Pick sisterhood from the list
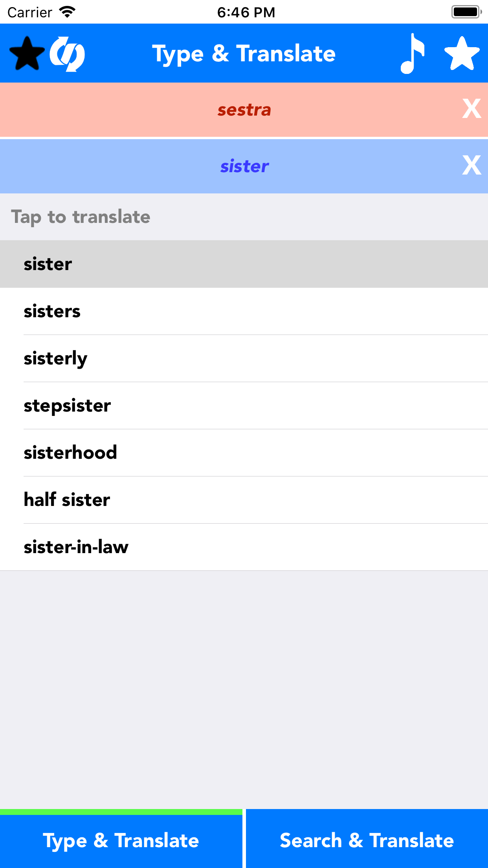The width and height of the screenshot is (488, 868). click(244, 452)
